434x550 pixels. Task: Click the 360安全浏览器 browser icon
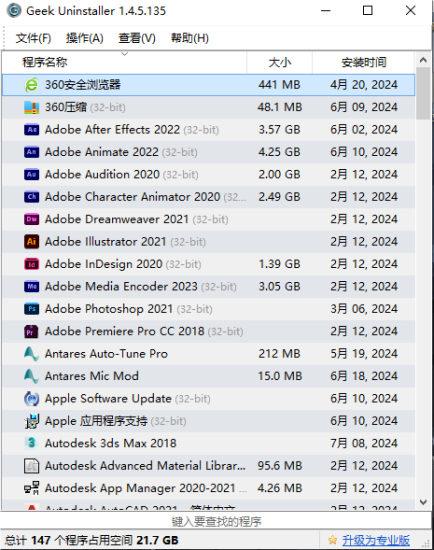pyautogui.click(x=31, y=85)
